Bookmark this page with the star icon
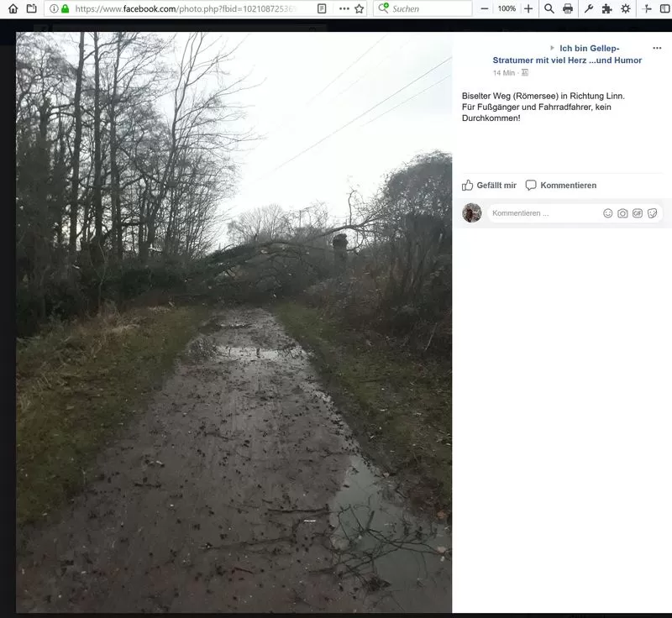672x618 pixels. click(360, 8)
